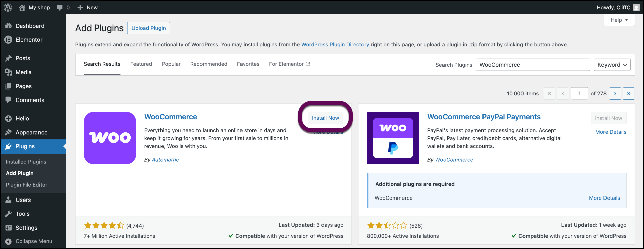Open the Popular plugins tab

(x=171, y=64)
